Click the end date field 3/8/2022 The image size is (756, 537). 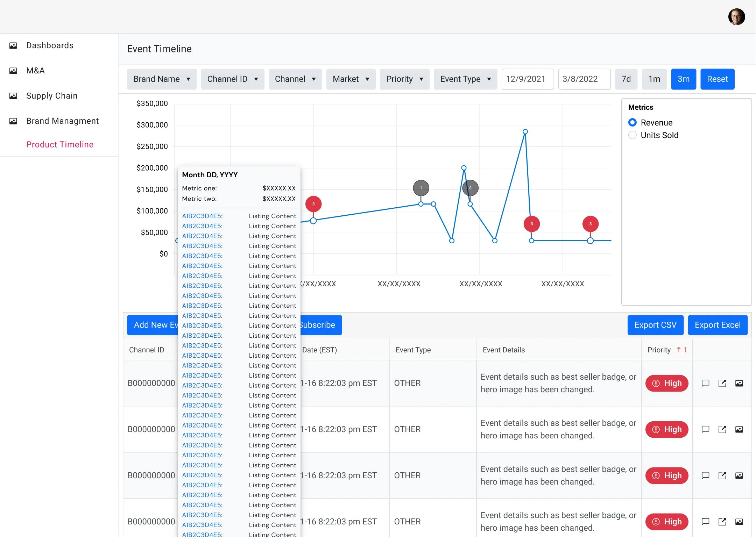[584, 79]
